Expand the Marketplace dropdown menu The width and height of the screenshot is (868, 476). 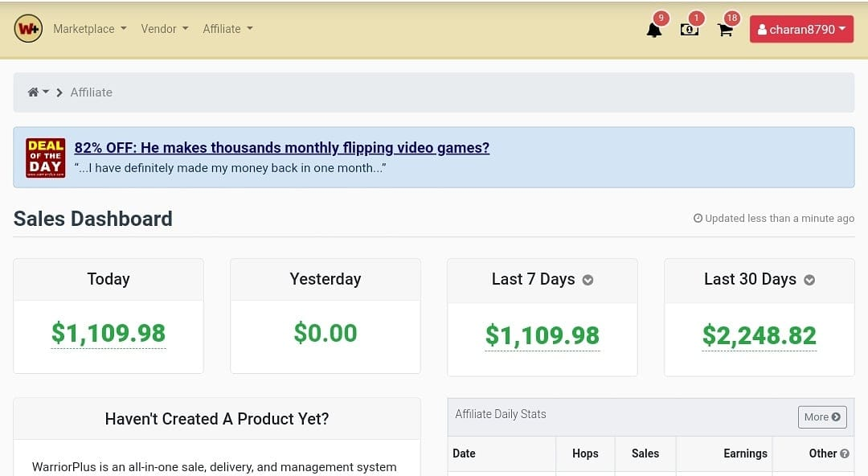tap(90, 29)
